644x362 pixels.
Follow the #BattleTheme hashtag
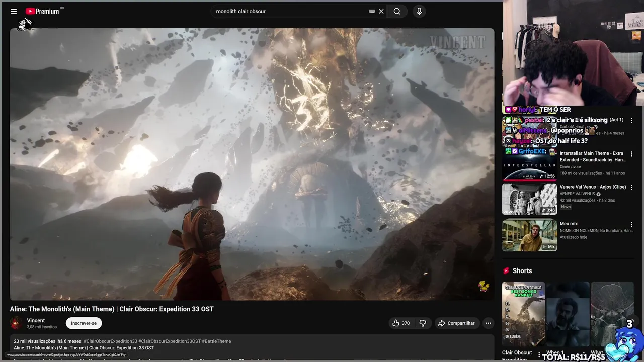pyautogui.click(x=216, y=341)
